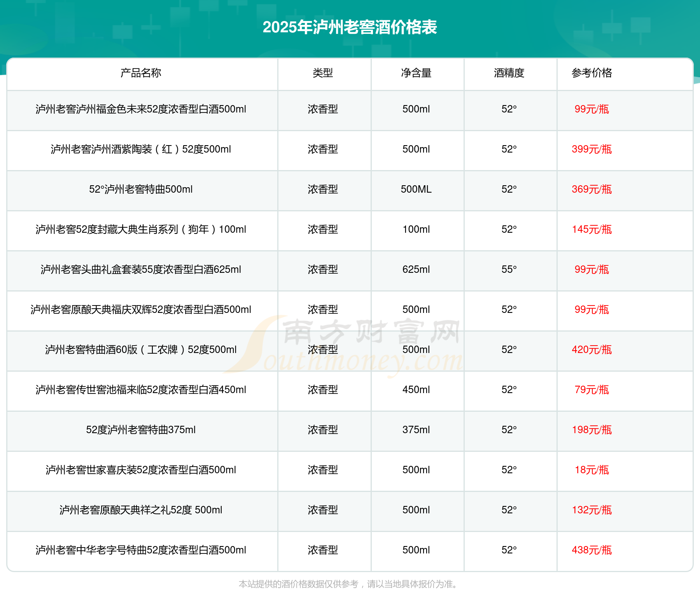Screen dimensions: 700x590
Task: Select the 438元/瓶 price value
Action: (x=591, y=550)
